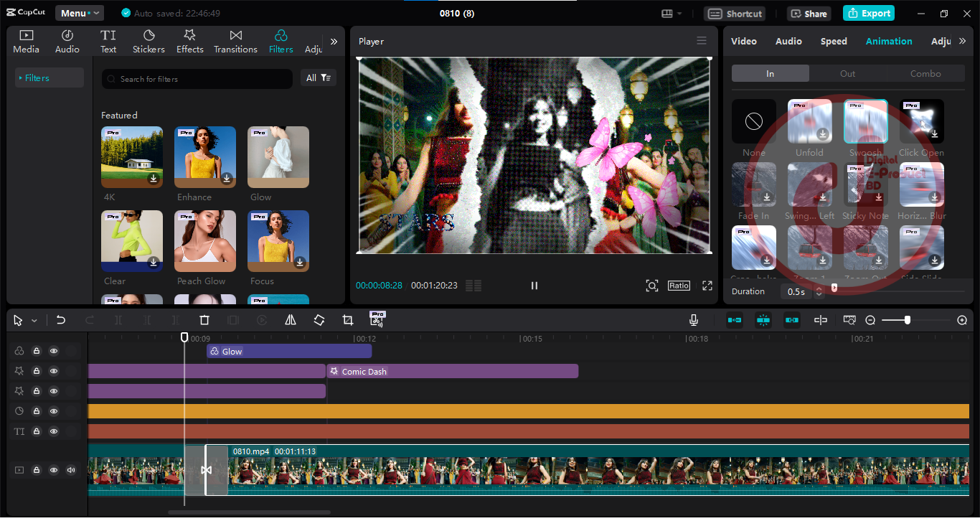Click the Search for filters field
The image size is (980, 521).
point(197,79)
